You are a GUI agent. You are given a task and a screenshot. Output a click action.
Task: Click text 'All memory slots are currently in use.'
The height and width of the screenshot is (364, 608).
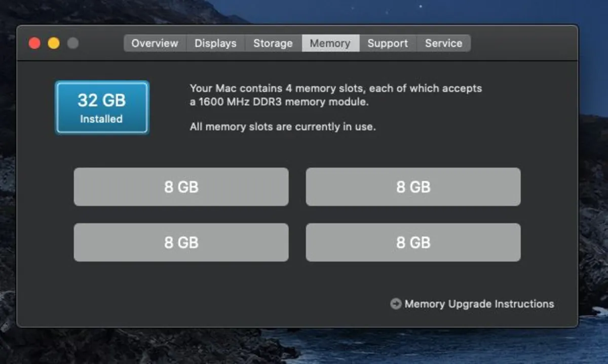click(x=283, y=127)
